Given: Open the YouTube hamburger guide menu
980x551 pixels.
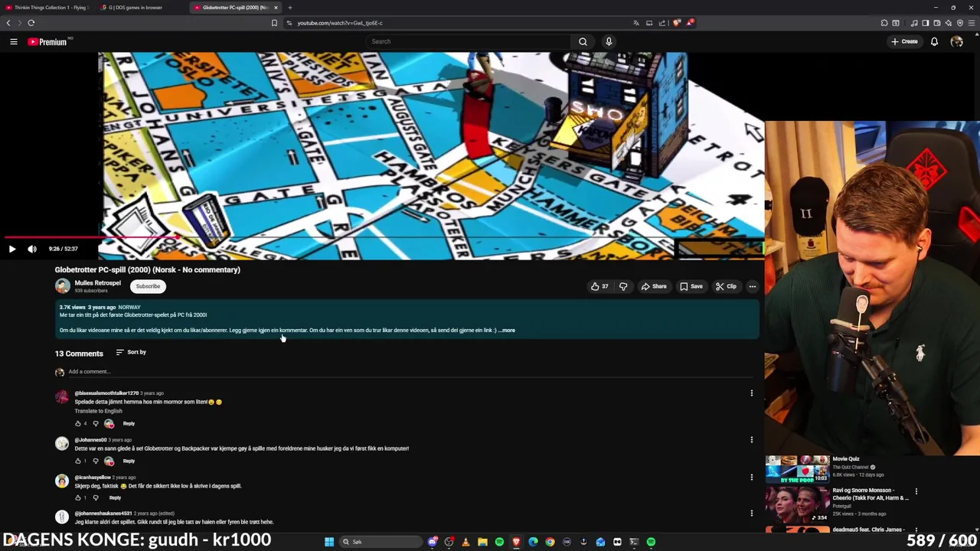Looking at the screenshot, I should point(13,41).
